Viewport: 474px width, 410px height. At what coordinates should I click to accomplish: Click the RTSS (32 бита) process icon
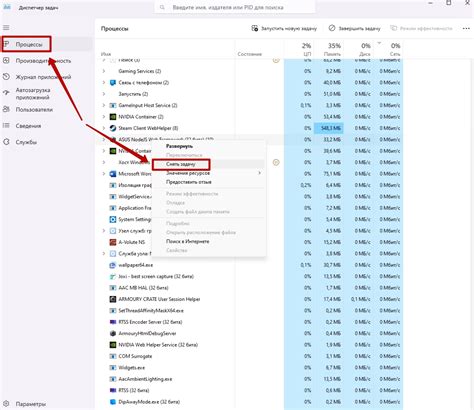point(113,390)
